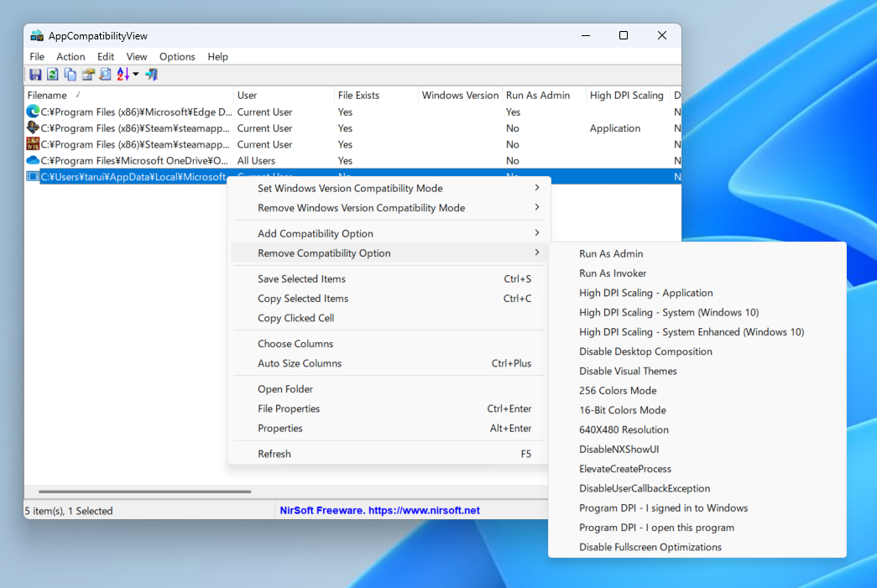Image resolution: width=877 pixels, height=588 pixels.
Task: Select Program DPI - I signed in to Windows
Action: tap(697, 508)
